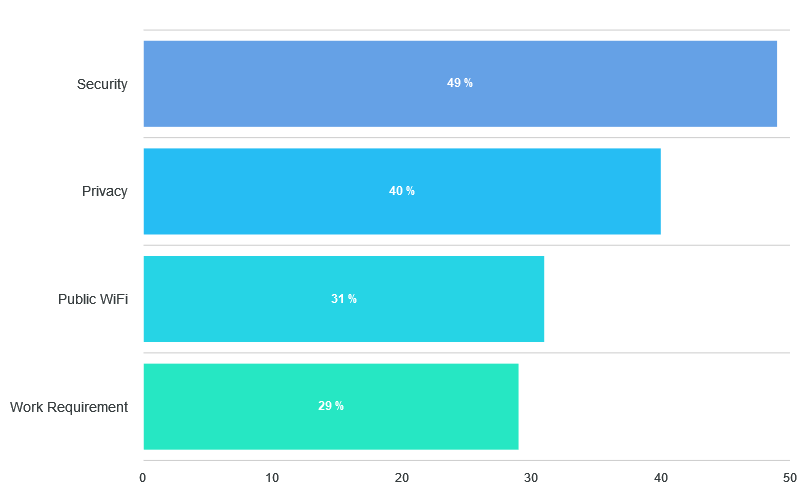This screenshot has width=800, height=496.
Task: Click the 10 tick on the x-axis
Action: 272,478
